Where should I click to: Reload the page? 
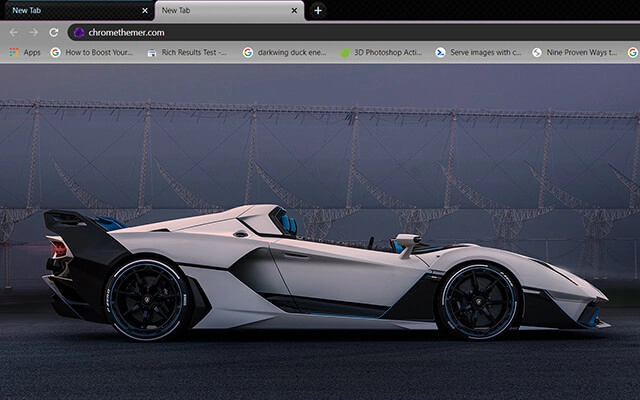click(54, 32)
